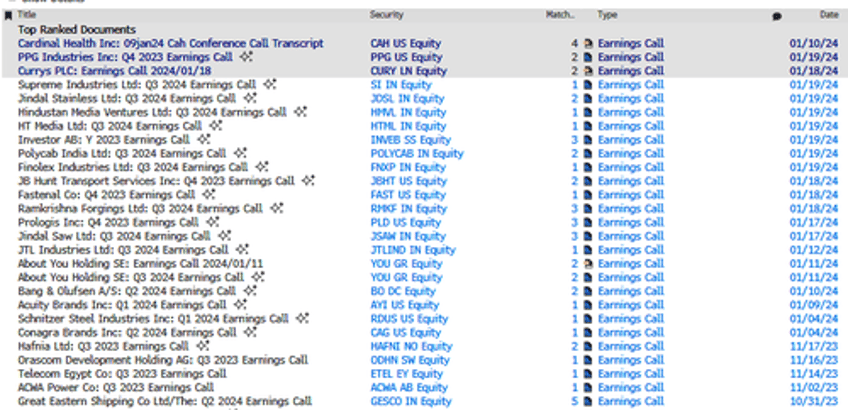Click the sparkle icon next to Jindal Stainless
Image resolution: width=848 pixels, height=410 pixels.
coord(249,98)
